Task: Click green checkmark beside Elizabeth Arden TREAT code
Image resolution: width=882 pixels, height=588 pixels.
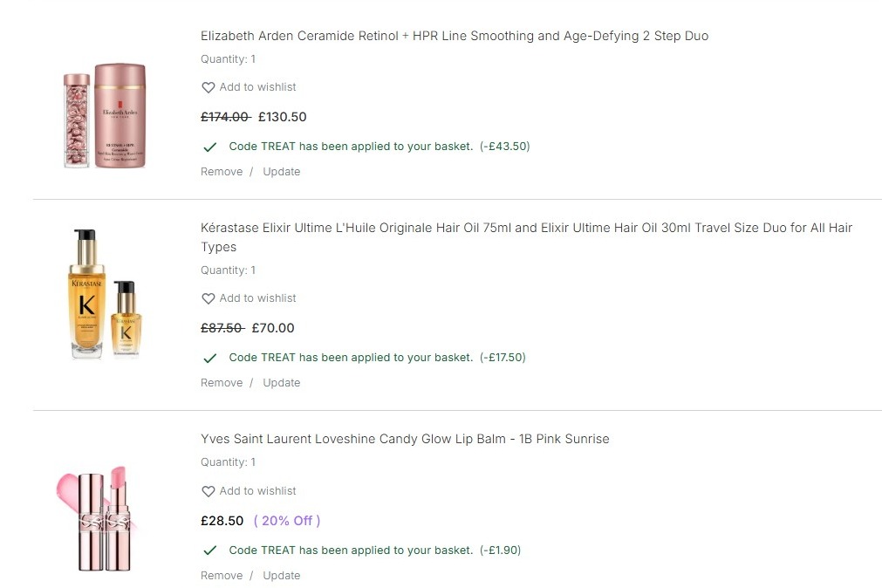Action: point(209,147)
